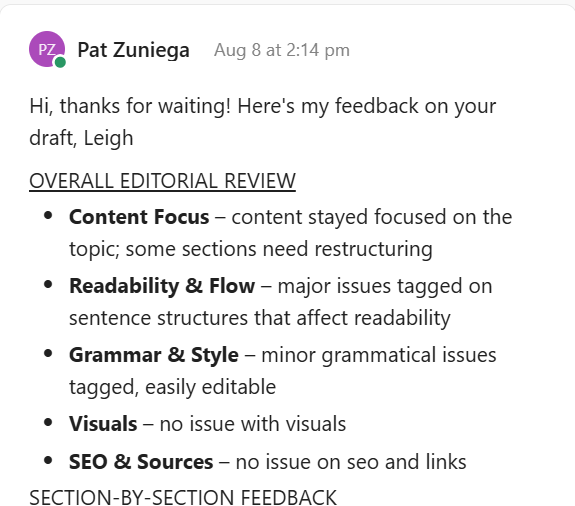Click the bold SEO & Sources label
Viewport: 575px width, 506px height.
[141, 462]
